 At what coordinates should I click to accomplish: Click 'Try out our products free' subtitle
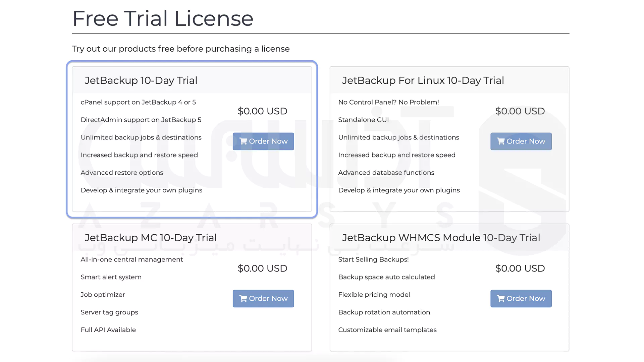(x=181, y=49)
